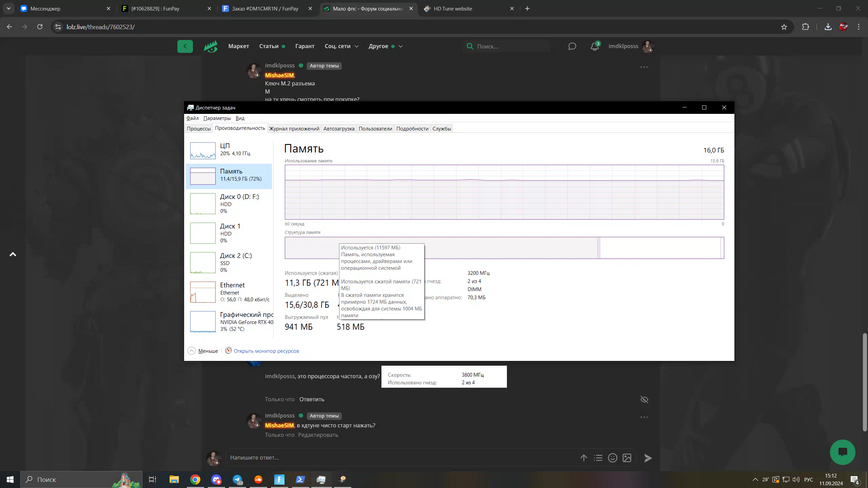Open the Файл menu in Task Manager

[x=192, y=118]
